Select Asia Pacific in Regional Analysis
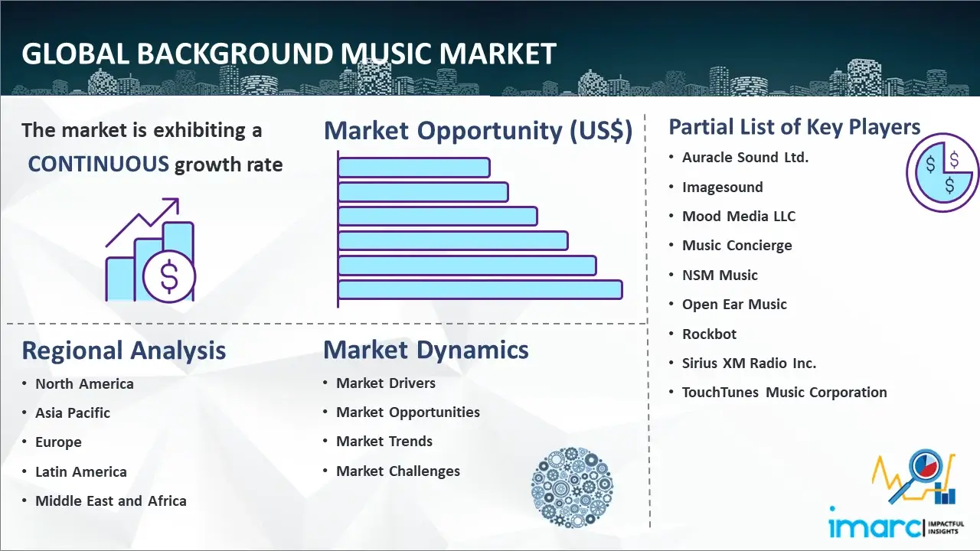980x551 pixels. [73, 413]
